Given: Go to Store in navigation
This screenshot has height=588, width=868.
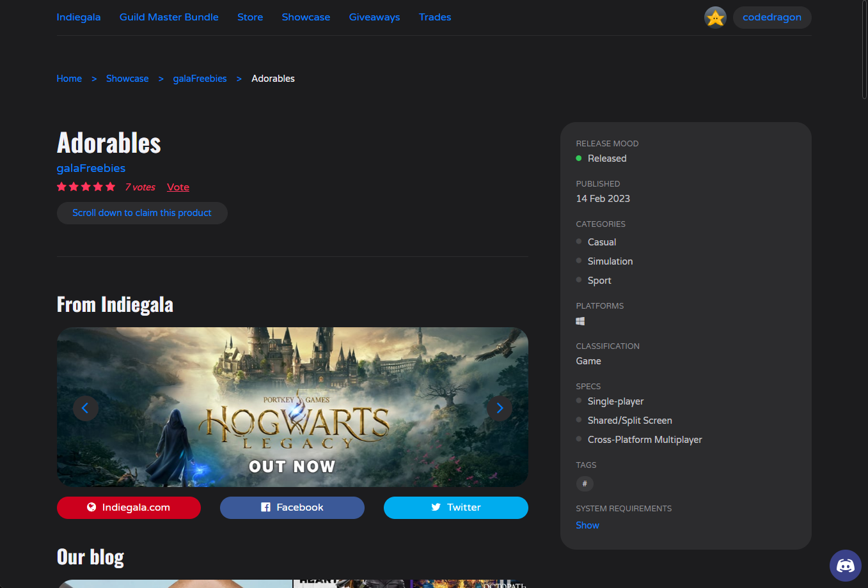Looking at the screenshot, I should (250, 17).
